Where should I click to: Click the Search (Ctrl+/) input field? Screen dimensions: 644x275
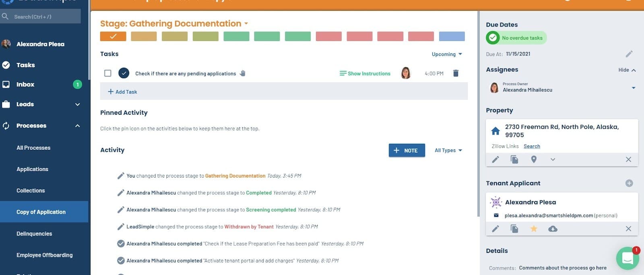click(40, 17)
